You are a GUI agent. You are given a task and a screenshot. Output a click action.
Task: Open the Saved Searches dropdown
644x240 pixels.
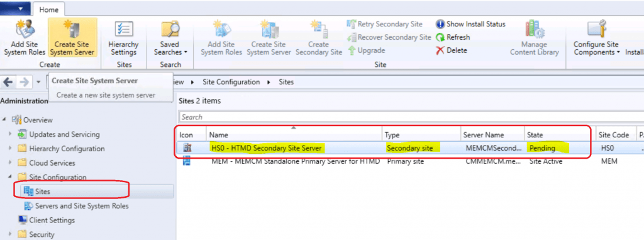pyautogui.click(x=170, y=38)
